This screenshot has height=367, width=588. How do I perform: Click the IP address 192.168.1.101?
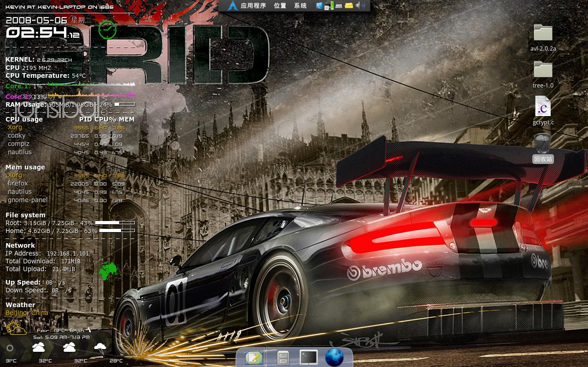68,254
